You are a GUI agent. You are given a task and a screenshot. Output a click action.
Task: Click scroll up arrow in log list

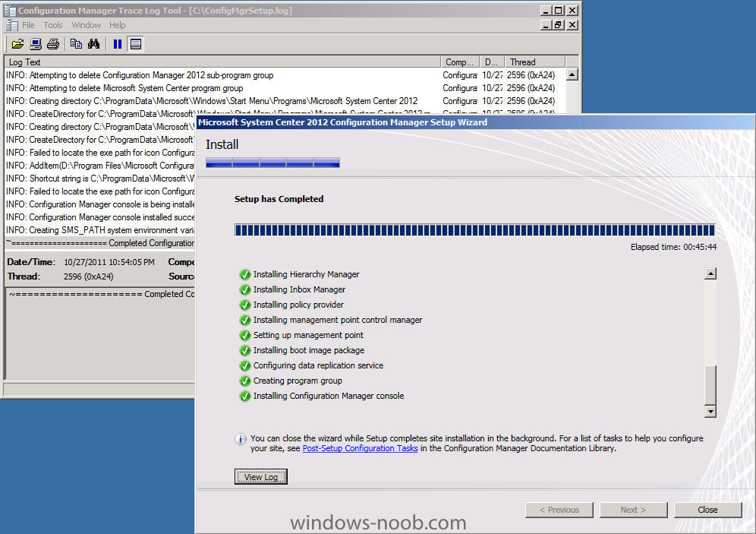tap(572, 74)
